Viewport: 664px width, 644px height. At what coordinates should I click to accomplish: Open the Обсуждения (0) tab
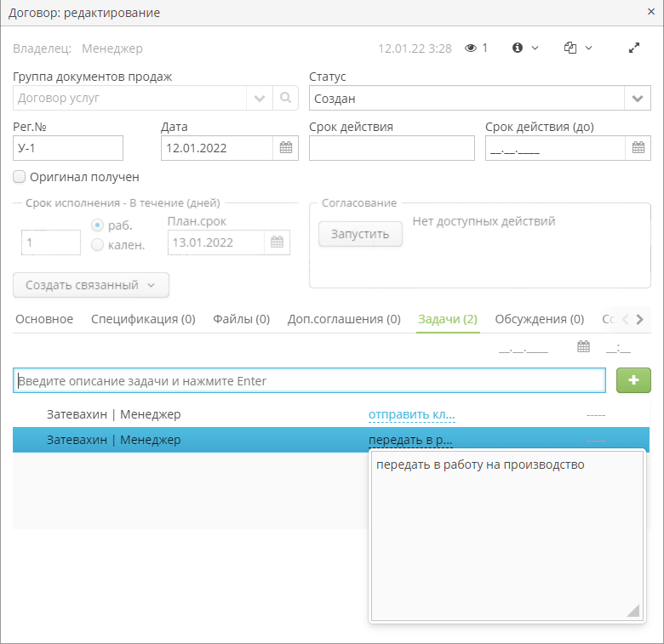pos(540,319)
